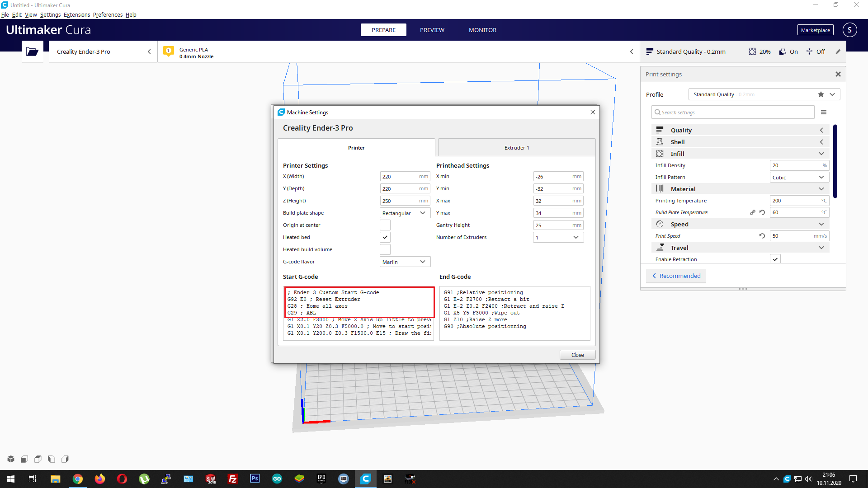Click the adhesion Off icon in summary bar
This screenshot has height=488, width=868.
pos(810,52)
